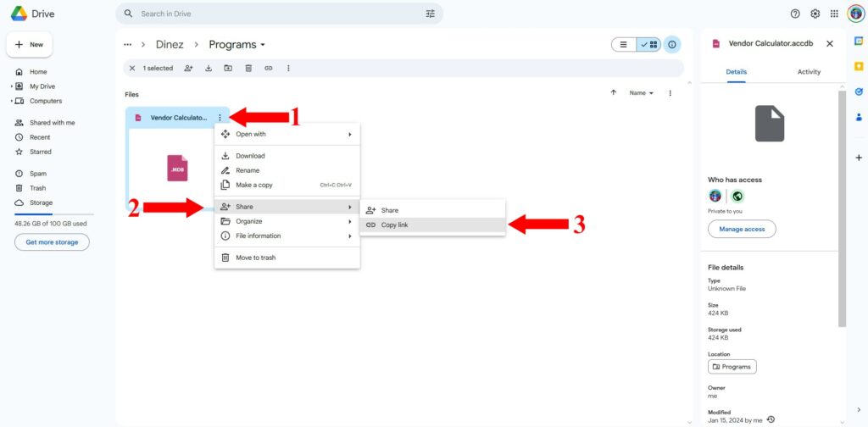Click the trash toolbar icon

[248, 68]
